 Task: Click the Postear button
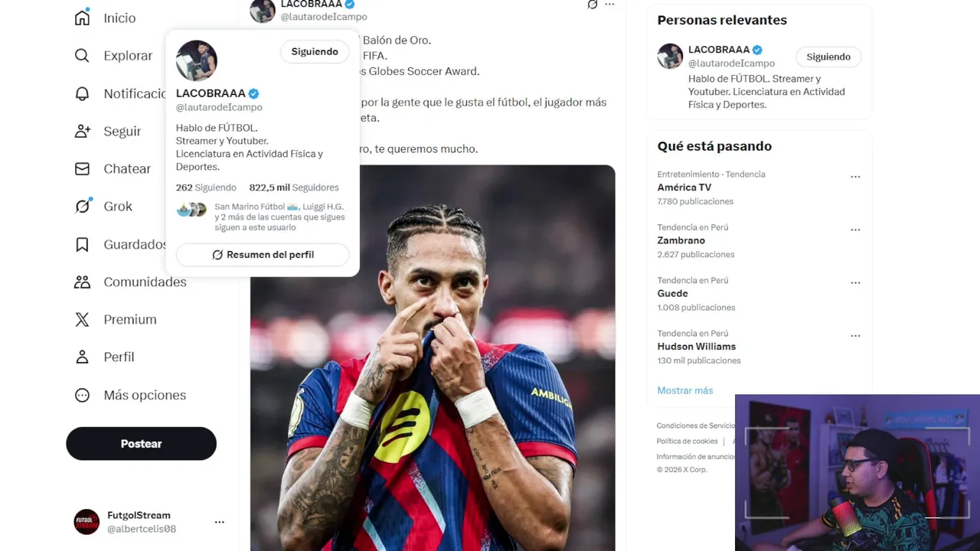tap(141, 444)
